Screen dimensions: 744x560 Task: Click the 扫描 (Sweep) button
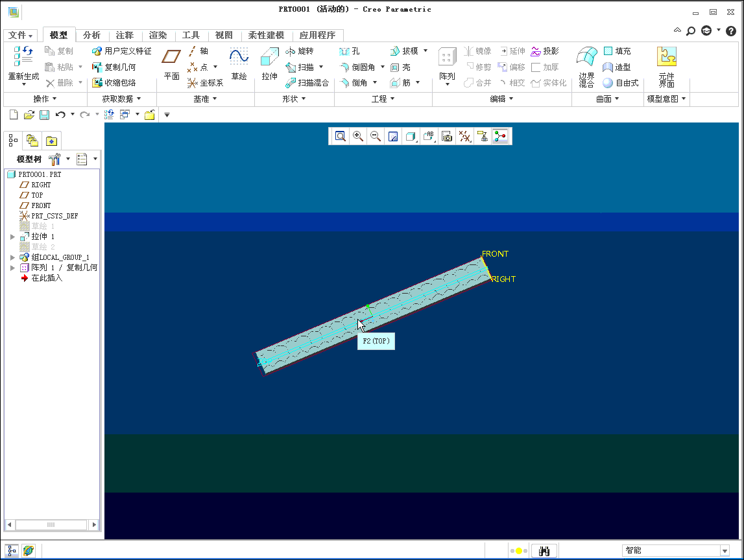(x=300, y=67)
